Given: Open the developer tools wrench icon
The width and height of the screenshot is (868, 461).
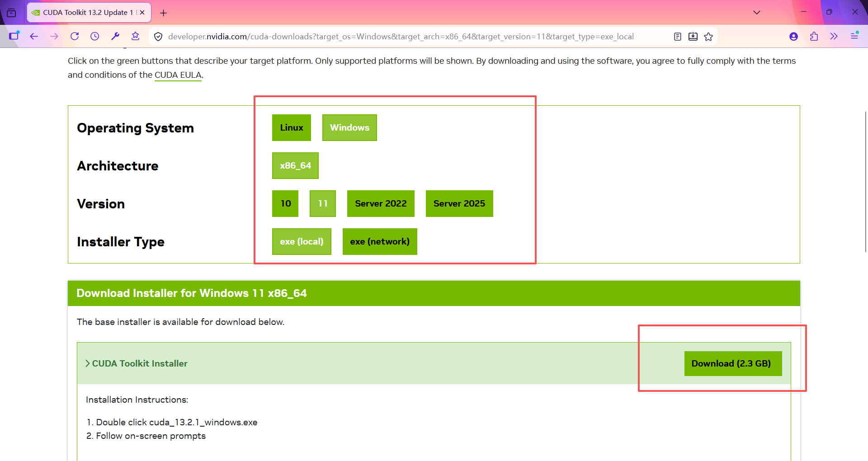Looking at the screenshot, I should point(115,36).
